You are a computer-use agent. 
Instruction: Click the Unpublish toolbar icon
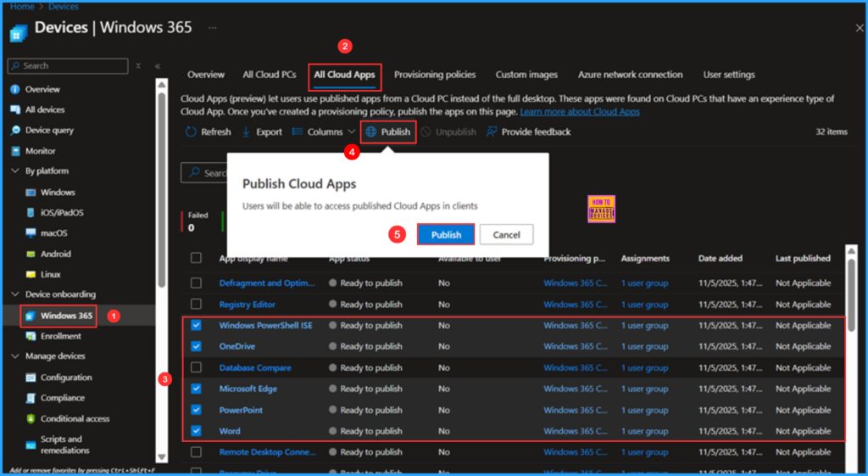[426, 132]
